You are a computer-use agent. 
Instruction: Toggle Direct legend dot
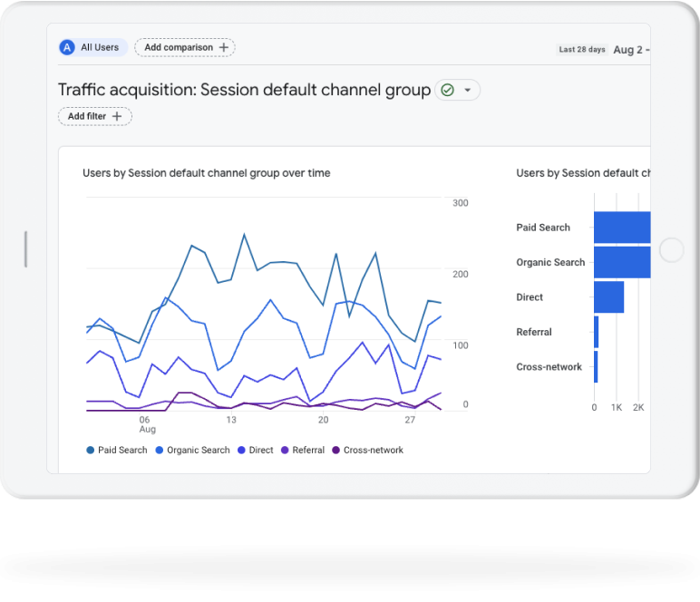241,450
